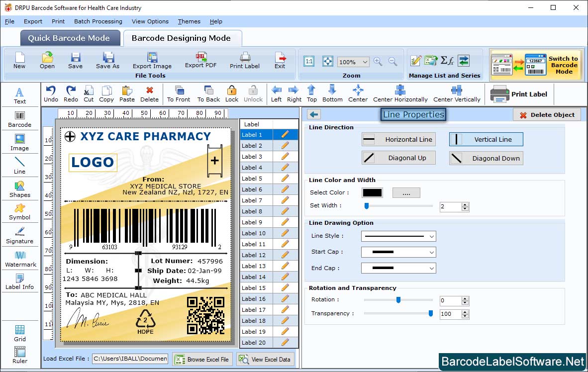Image resolution: width=588 pixels, height=372 pixels.
Task: Click the Delete Object button
Action: [547, 115]
